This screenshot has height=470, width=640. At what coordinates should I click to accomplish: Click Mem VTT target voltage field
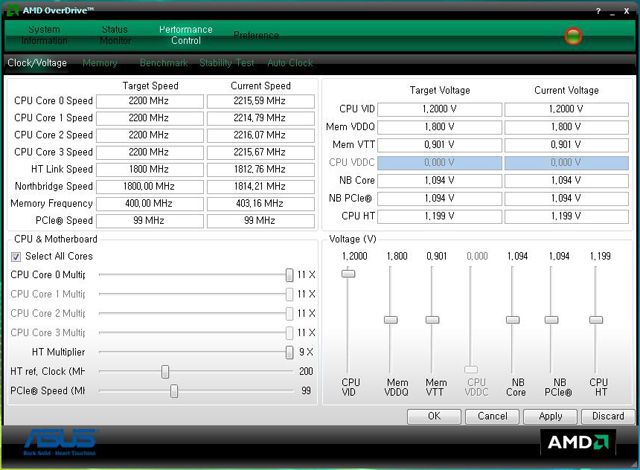pyautogui.click(x=440, y=145)
